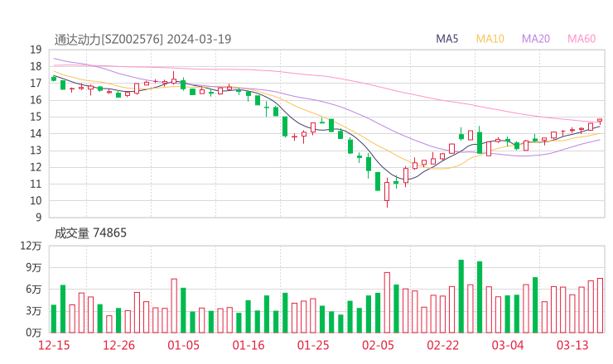The width and height of the screenshot is (613, 364).
Task: Click the 03-04 date axis label
Action: pos(508,345)
